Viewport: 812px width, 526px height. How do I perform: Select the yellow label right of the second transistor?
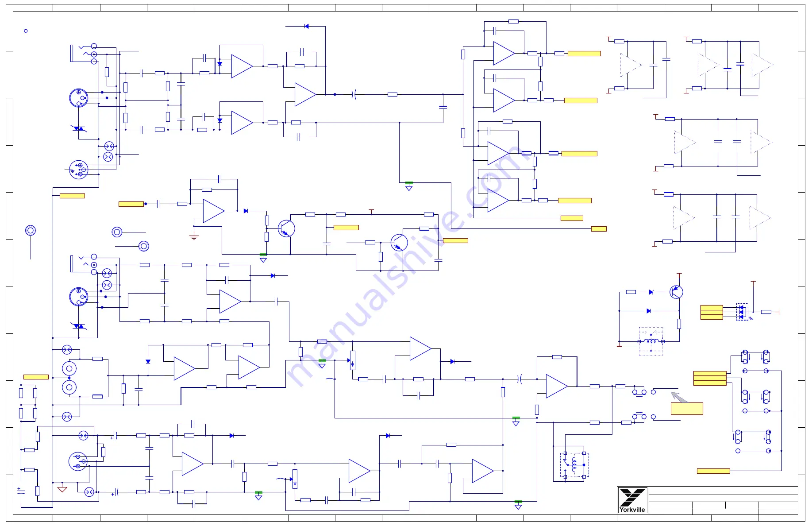[455, 241]
